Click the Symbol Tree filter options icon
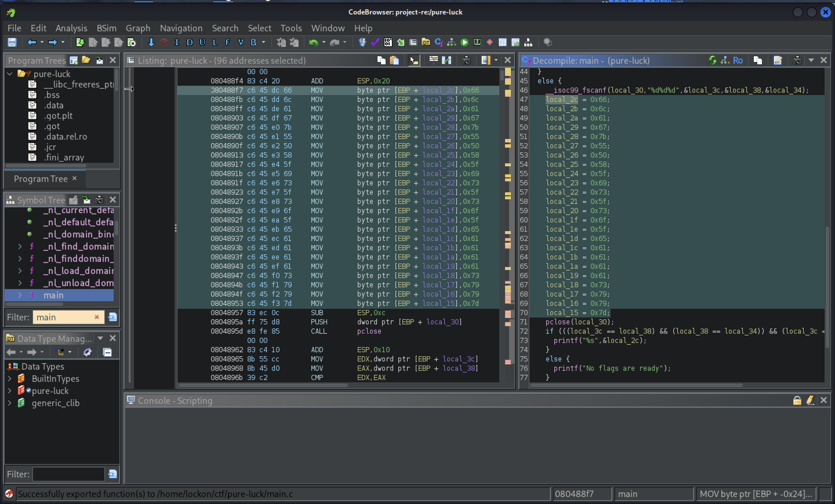Screen dimensions: 835x504 pyautogui.click(x=112, y=317)
